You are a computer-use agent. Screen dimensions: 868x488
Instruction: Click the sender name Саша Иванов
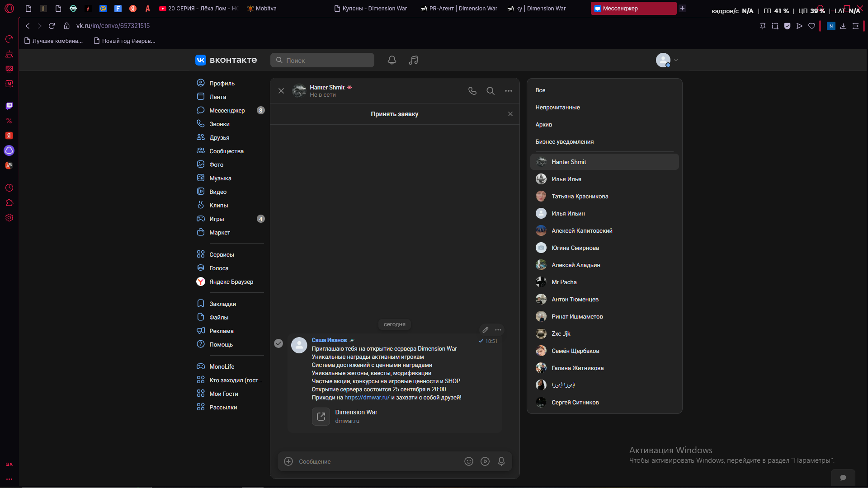329,340
